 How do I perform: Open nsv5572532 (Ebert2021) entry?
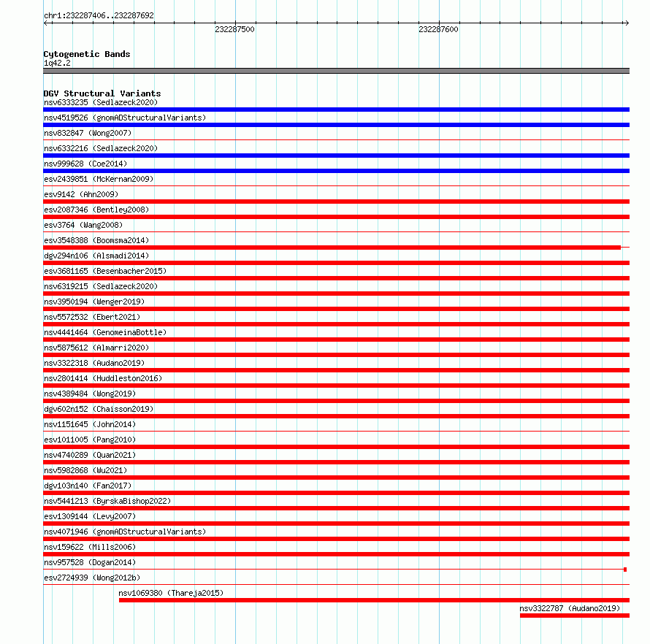pyautogui.click(x=92, y=317)
